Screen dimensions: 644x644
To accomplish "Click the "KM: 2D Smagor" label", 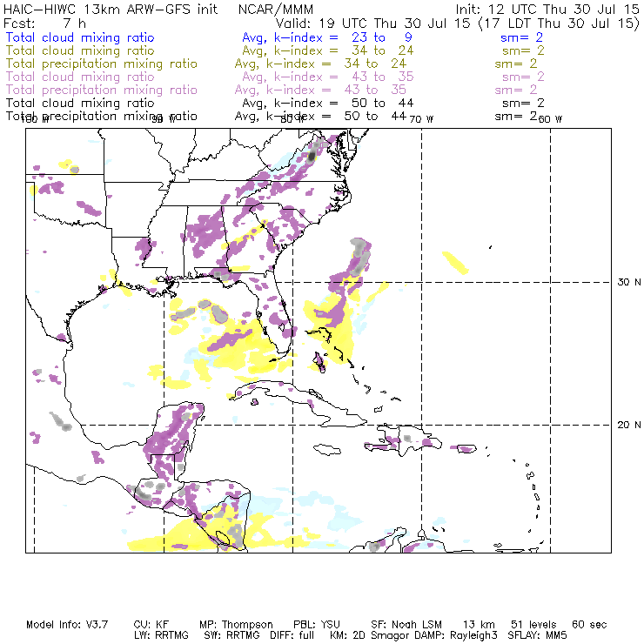I will (369, 635).
